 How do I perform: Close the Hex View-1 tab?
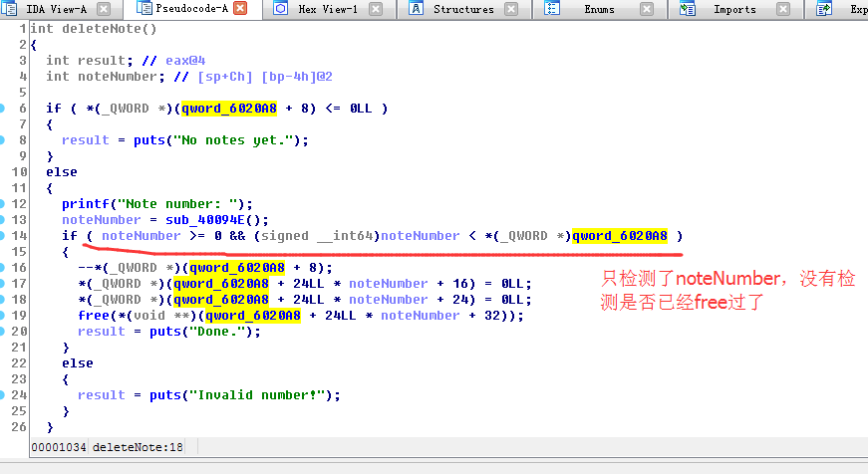point(376,9)
